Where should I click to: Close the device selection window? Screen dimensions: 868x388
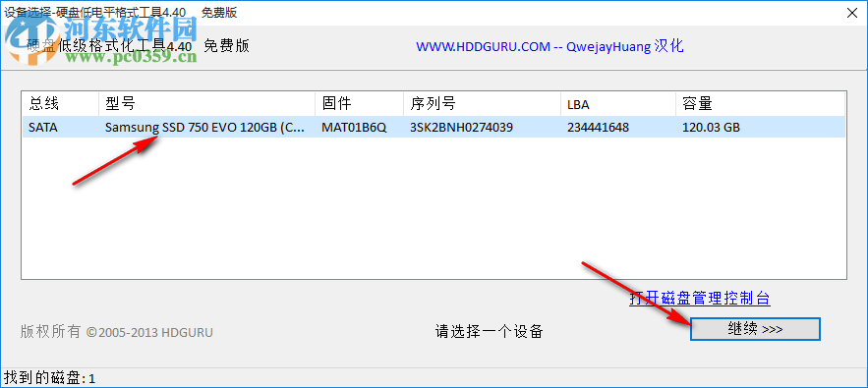852,13
